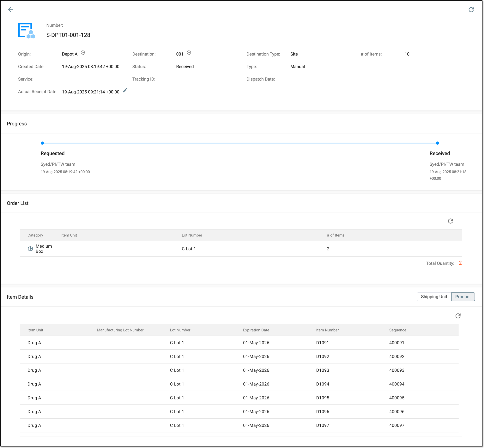Open location pin next to Destination 001

(189, 53)
